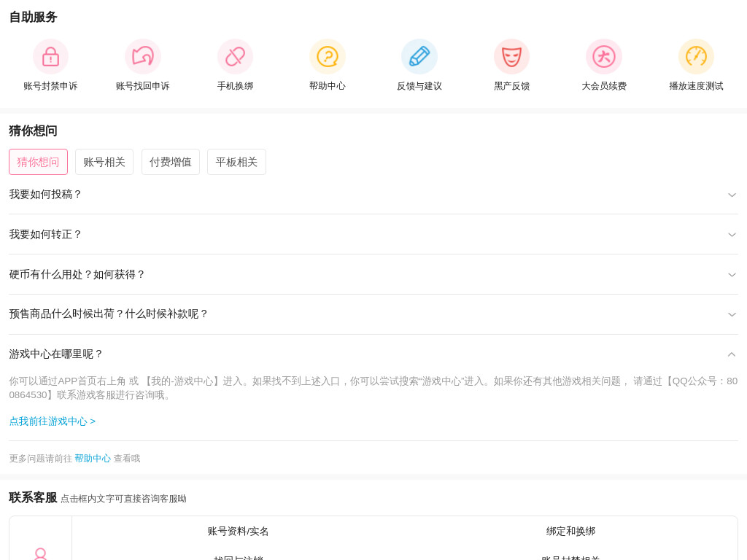Click the 大会员续费 label

[x=603, y=86]
